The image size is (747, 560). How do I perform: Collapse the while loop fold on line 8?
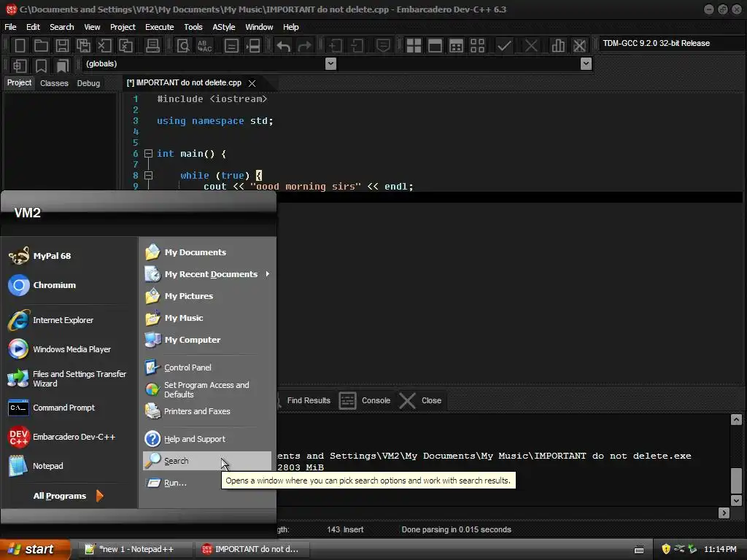pos(149,175)
